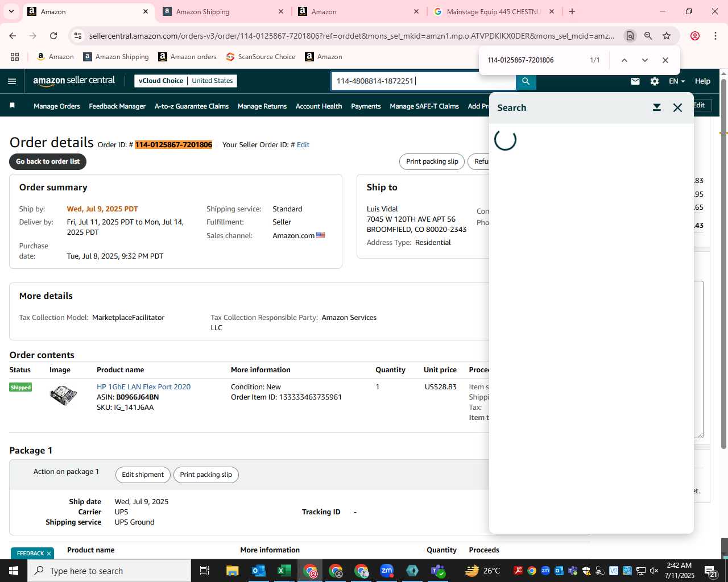Viewport: 728px width, 582px height.
Task: Click the FEEDBACK tab label
Action: coord(30,554)
